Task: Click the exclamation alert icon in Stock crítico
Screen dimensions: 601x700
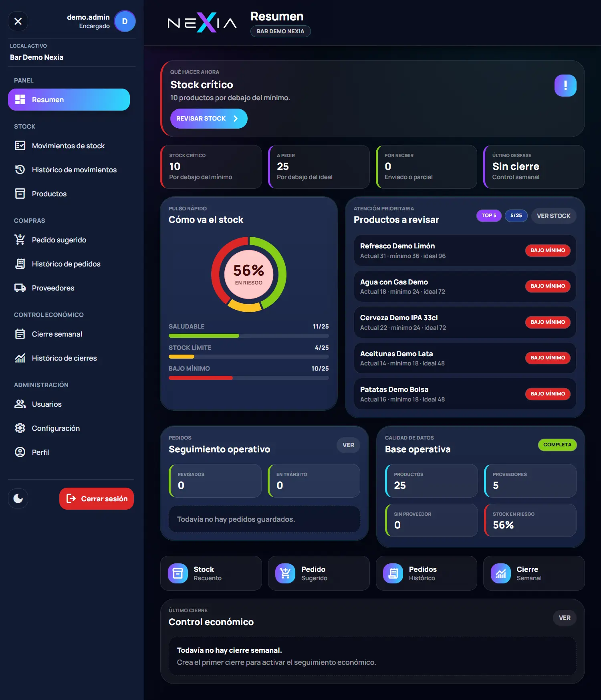Action: point(565,85)
